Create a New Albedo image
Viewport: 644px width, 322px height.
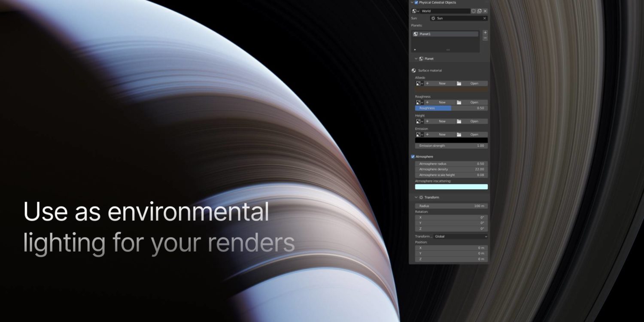pos(440,83)
